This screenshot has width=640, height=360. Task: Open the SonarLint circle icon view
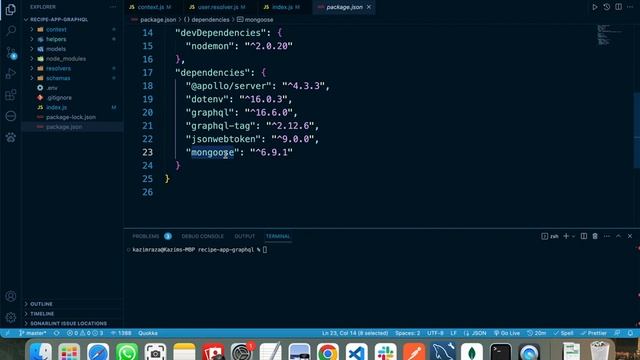(11, 116)
